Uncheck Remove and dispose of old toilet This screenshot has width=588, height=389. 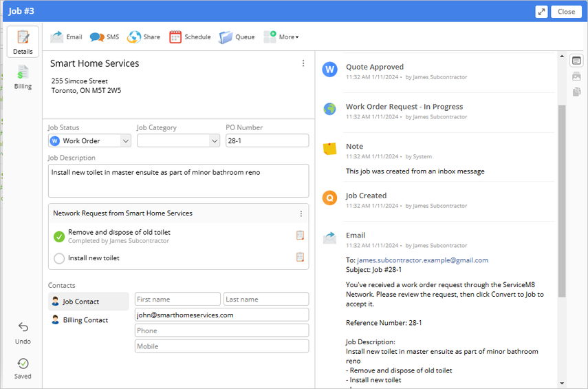[x=59, y=237]
